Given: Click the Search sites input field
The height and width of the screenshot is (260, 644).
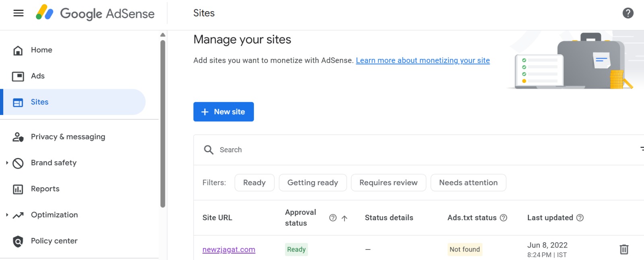Looking at the screenshot, I should (x=419, y=150).
